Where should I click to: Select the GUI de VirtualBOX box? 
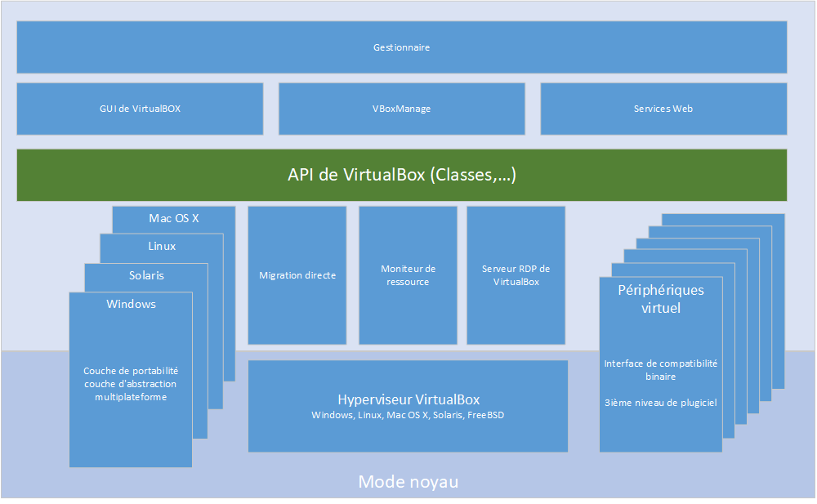[140, 109]
